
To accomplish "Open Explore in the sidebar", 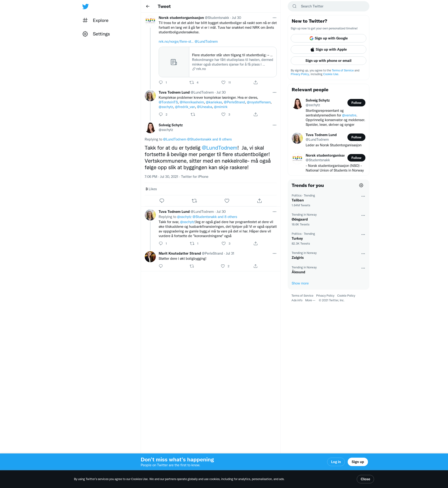I will [100, 20].
